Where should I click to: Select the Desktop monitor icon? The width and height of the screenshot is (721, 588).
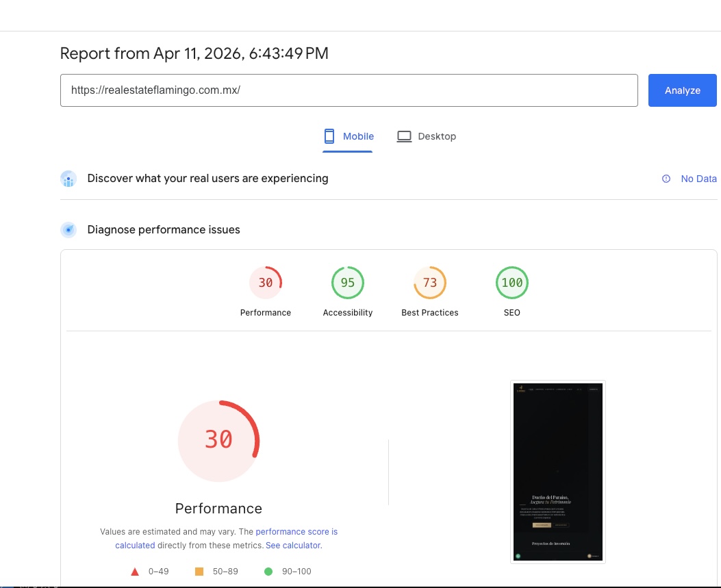[x=404, y=136]
